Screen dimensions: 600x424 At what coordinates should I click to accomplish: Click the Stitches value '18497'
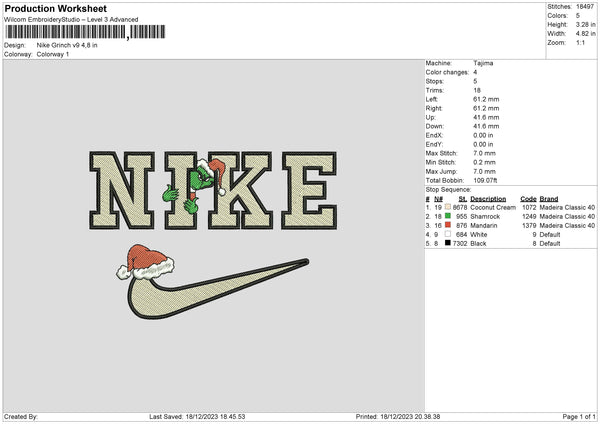click(585, 7)
